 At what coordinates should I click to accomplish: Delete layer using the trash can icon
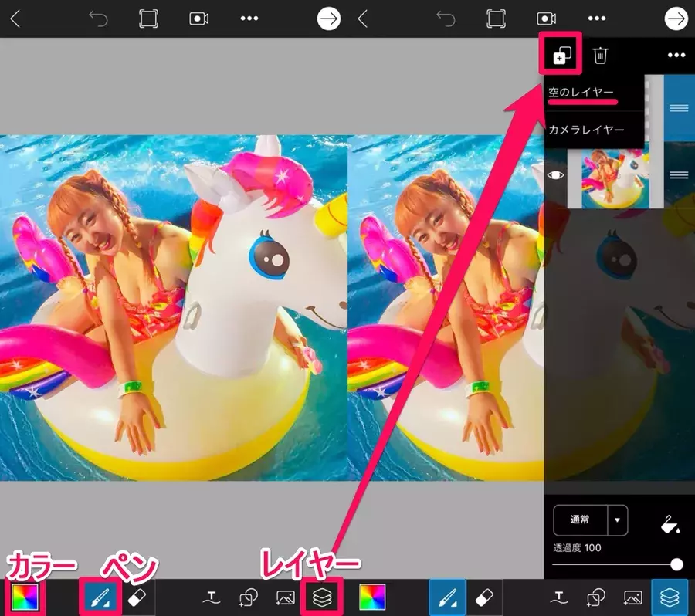(601, 55)
